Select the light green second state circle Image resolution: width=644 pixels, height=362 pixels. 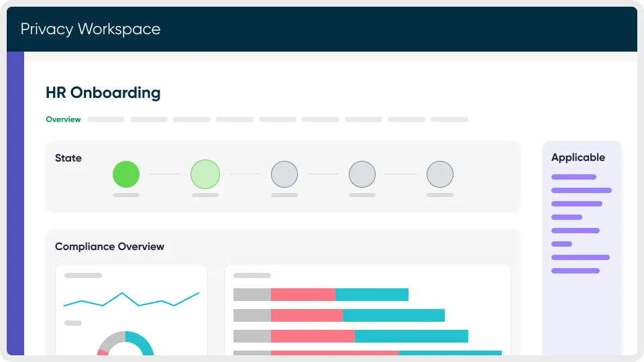pos(205,174)
